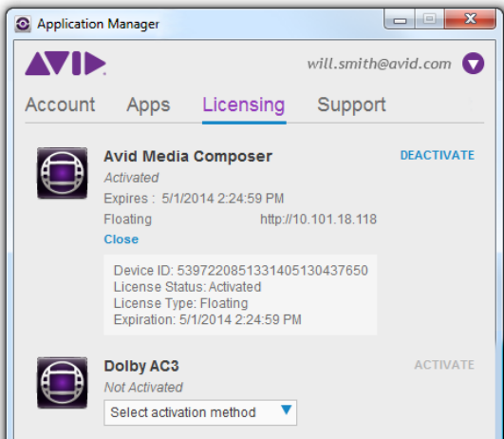Activate the Dolby AC3 license
The width and height of the screenshot is (504, 439).
point(444,365)
